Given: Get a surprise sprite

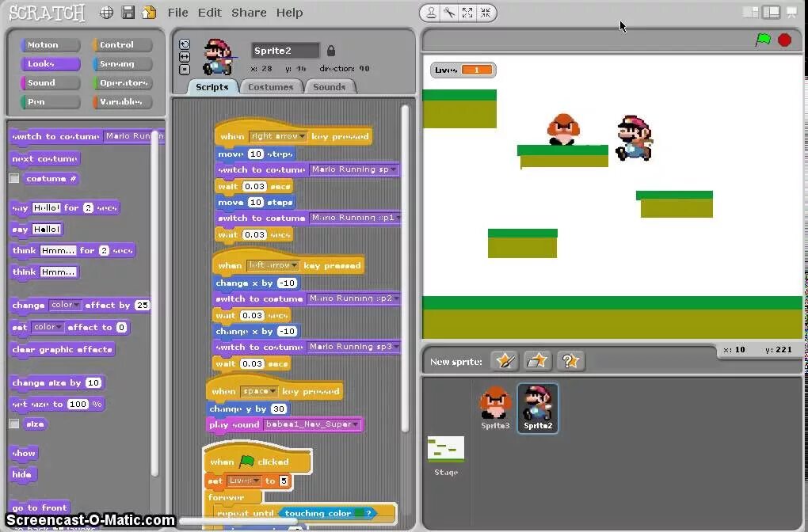Looking at the screenshot, I should 570,361.
